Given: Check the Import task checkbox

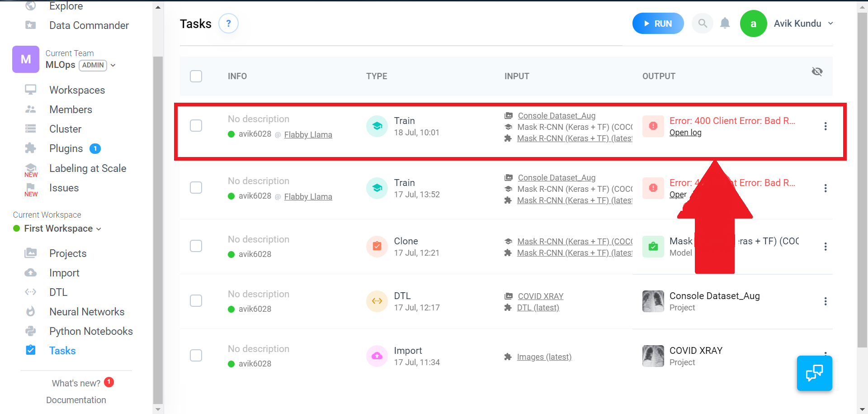Looking at the screenshot, I should click(196, 355).
